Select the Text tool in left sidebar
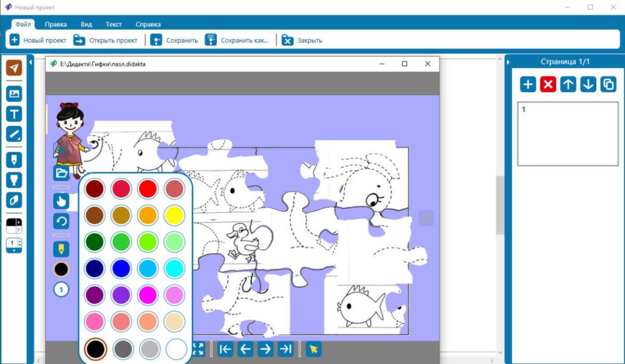The image size is (625, 364). click(14, 114)
